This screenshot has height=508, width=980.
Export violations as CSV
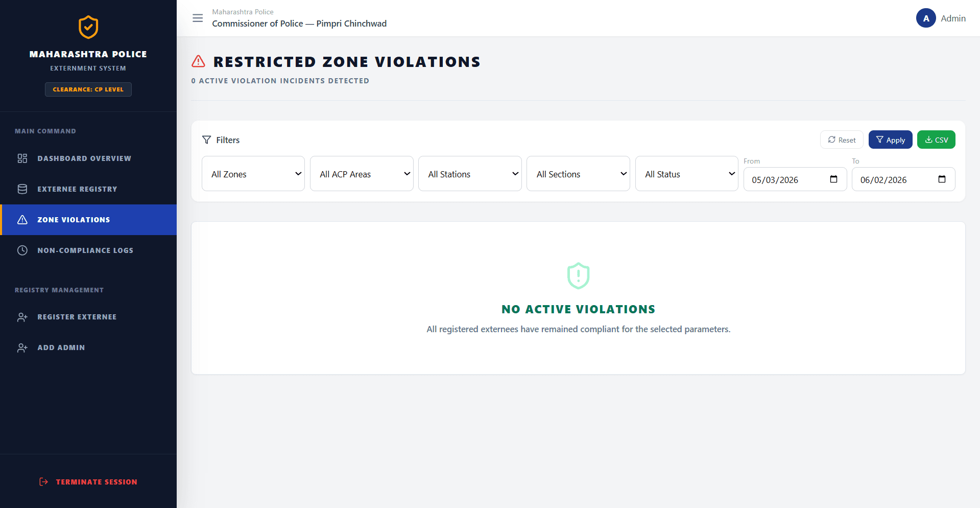pyautogui.click(x=936, y=140)
